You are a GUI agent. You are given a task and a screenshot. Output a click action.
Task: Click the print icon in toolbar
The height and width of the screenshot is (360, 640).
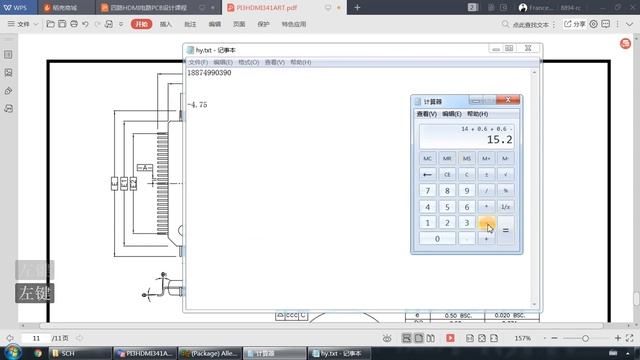[x=74, y=24]
